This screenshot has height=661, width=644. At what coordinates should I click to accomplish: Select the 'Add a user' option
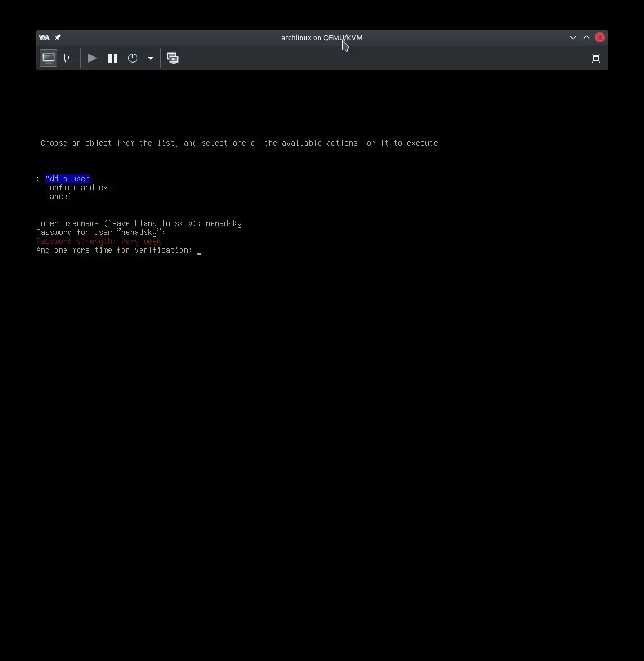pos(68,179)
